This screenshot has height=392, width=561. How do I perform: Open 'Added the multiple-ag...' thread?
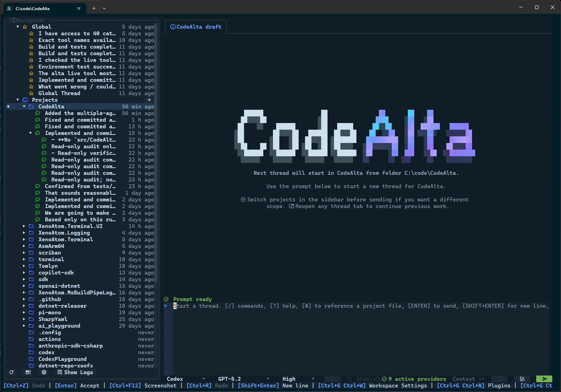(x=80, y=113)
